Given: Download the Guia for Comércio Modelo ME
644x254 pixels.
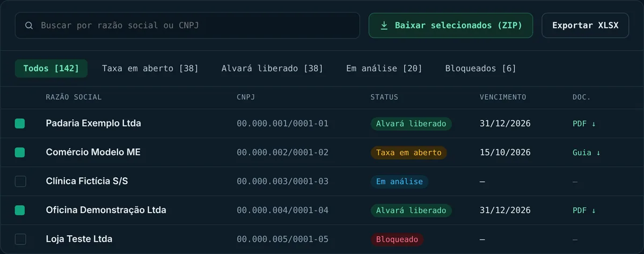Looking at the screenshot, I should tap(587, 152).
